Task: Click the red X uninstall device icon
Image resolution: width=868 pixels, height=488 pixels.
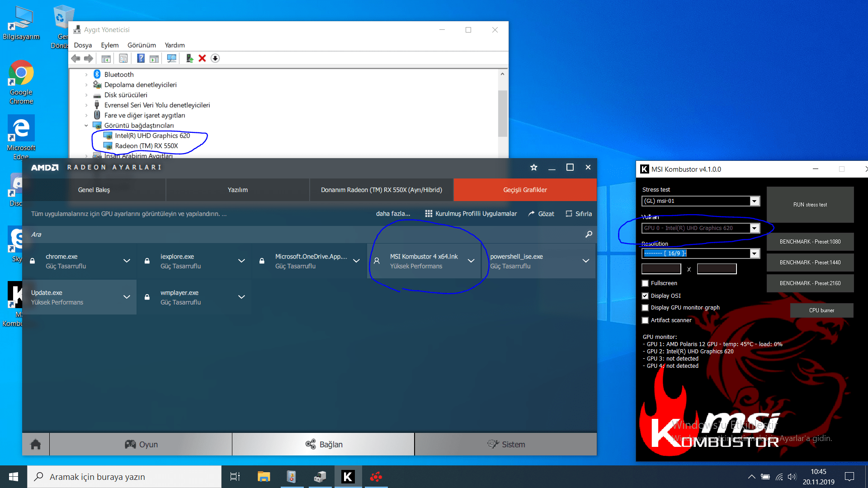Action: click(202, 58)
